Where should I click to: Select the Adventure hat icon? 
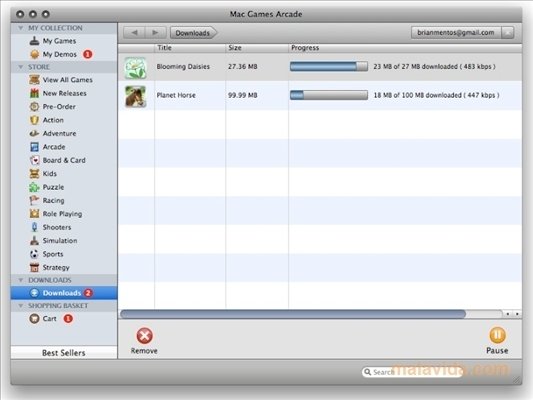(x=34, y=134)
